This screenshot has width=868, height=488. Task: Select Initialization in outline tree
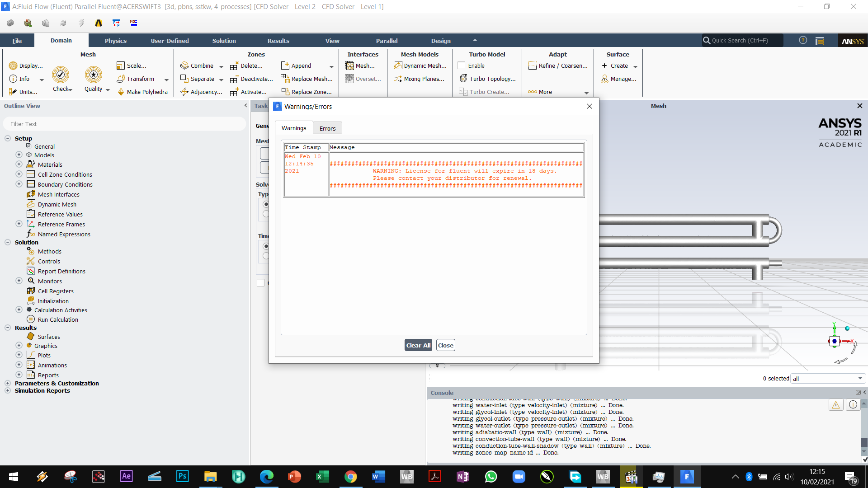click(x=53, y=301)
